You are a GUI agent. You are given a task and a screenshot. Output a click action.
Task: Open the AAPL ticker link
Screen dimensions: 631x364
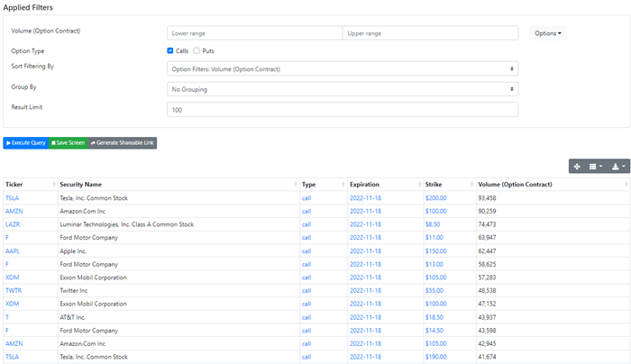(x=13, y=251)
